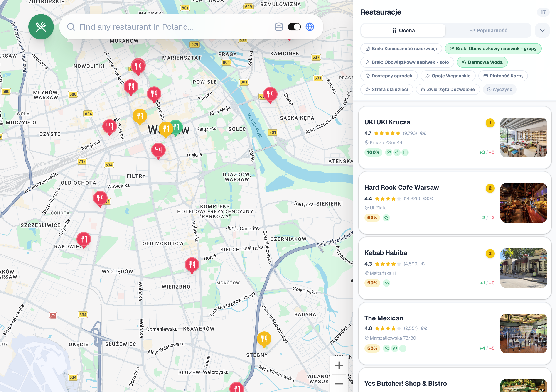Zoom out the map with minus button
Image resolution: width=556 pixels, height=392 pixels.
339,384
